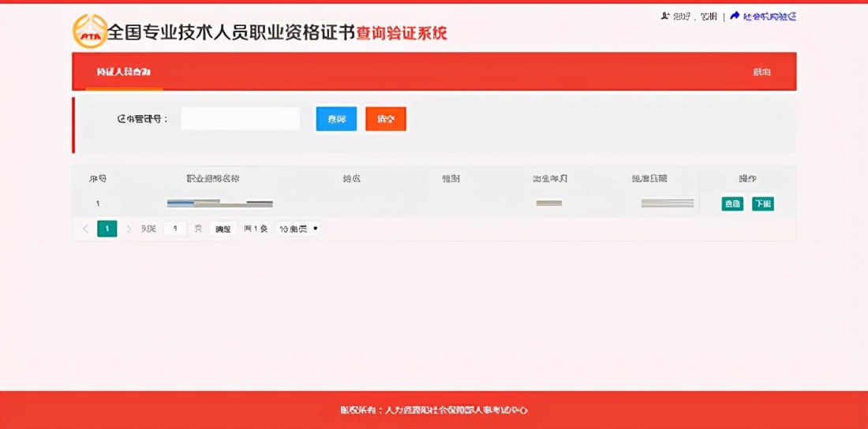868x429 pixels.
Task: Click the go-to page number box
Action: [175, 229]
